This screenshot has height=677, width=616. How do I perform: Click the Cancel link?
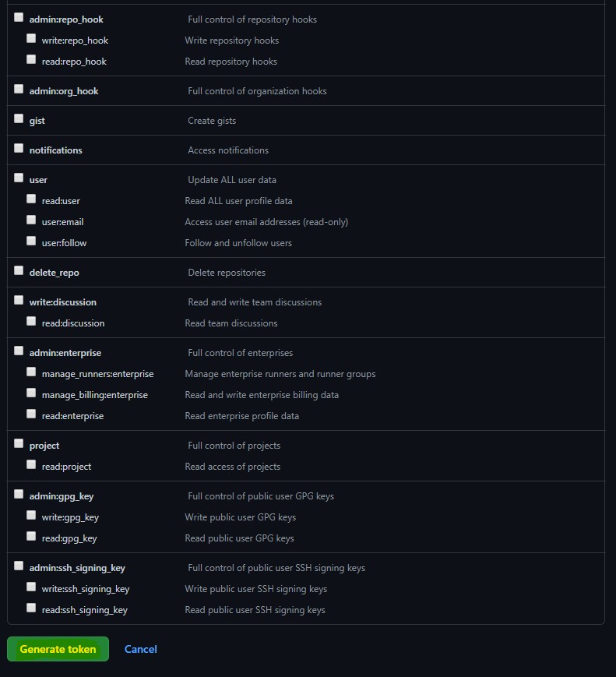140,649
